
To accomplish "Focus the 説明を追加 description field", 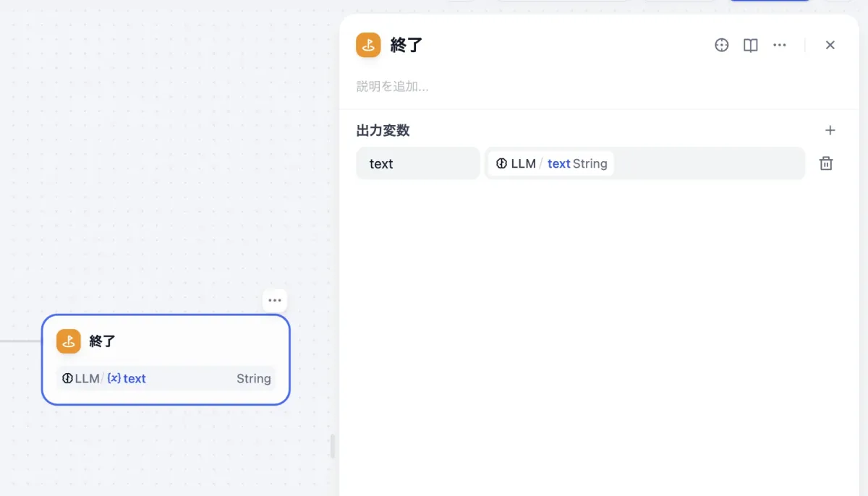I will coord(506,87).
